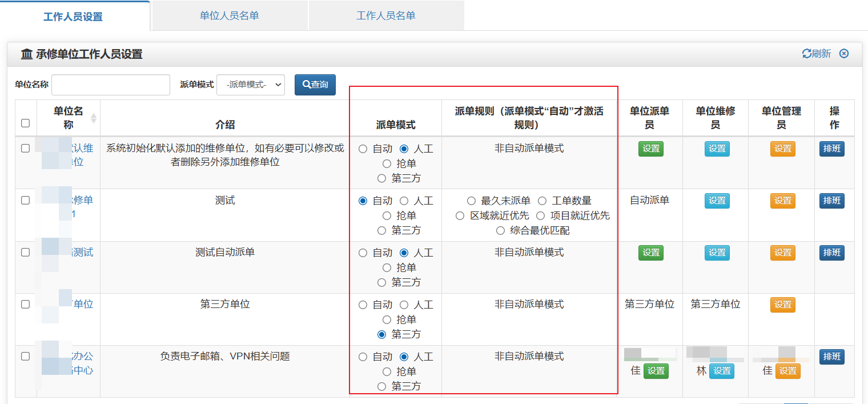Click 排班 in 测试自动派单 row
The height and width of the screenshot is (404, 868).
(x=832, y=253)
